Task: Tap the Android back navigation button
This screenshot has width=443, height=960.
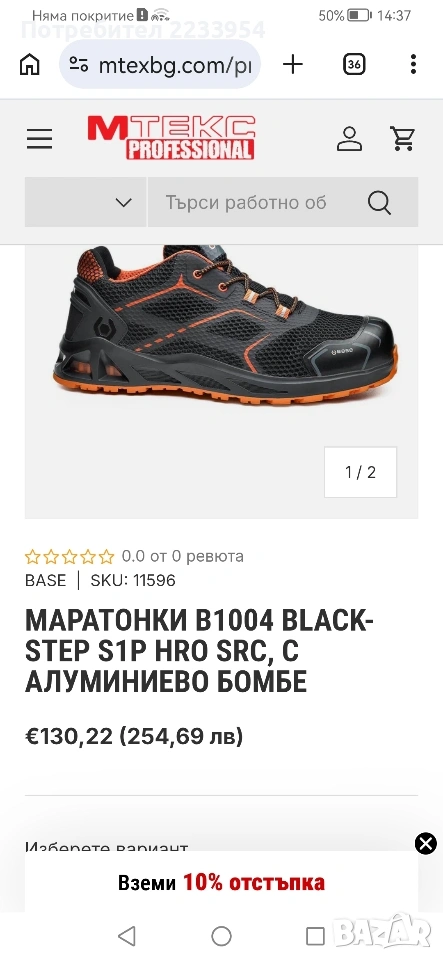Action: click(x=127, y=936)
